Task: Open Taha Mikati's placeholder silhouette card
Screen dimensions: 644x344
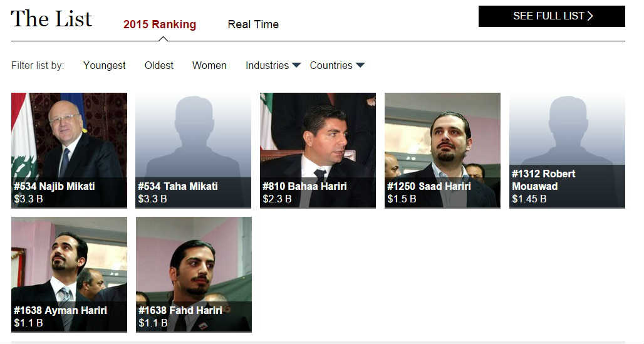Action: tap(194, 150)
